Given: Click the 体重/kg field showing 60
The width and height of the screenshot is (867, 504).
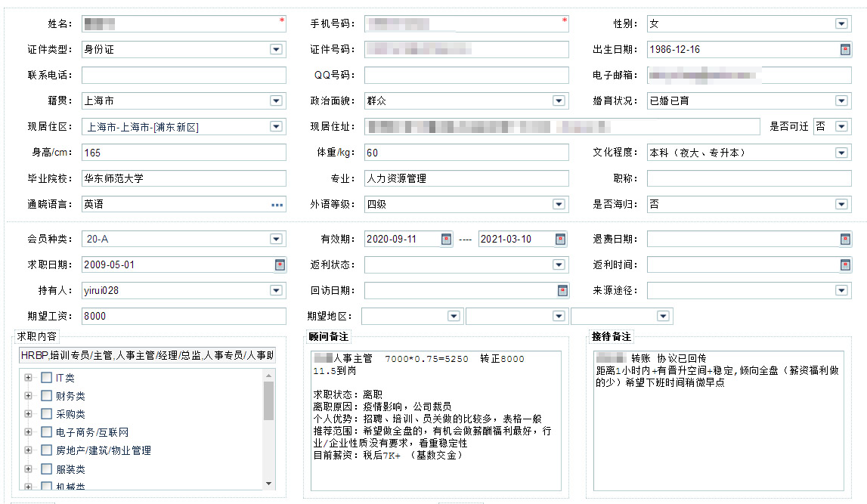Looking at the screenshot, I should (x=466, y=153).
